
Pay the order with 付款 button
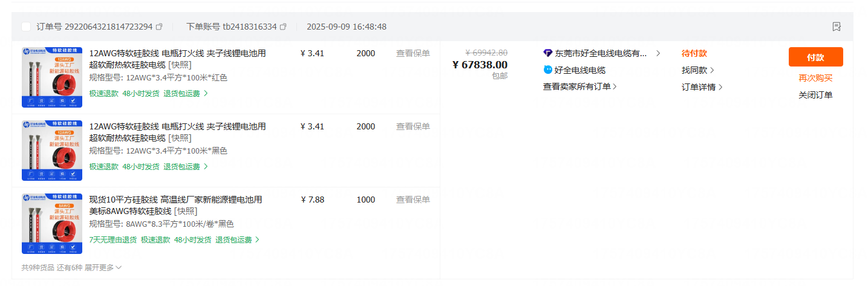click(x=815, y=57)
